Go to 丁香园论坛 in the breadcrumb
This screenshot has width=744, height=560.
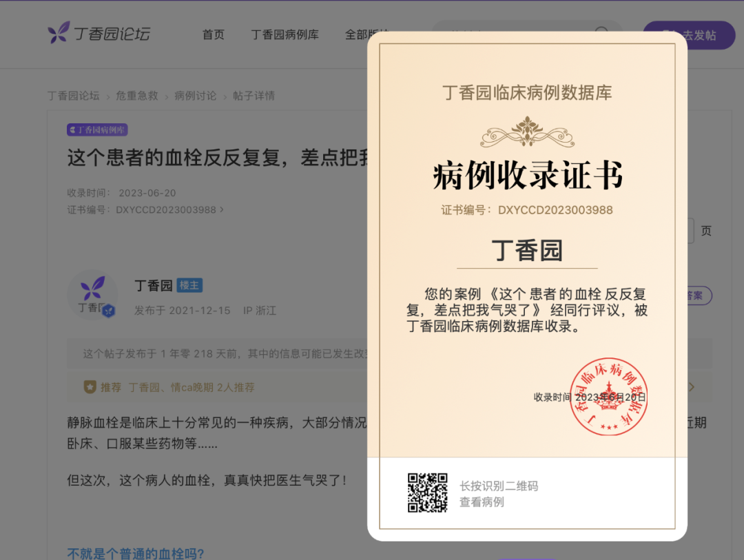[x=74, y=96]
